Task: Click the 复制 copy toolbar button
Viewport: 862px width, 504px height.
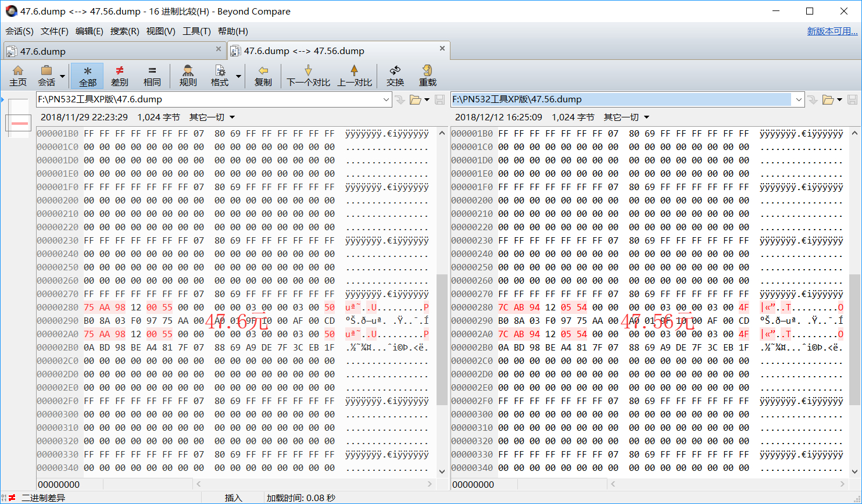Action: 263,76
